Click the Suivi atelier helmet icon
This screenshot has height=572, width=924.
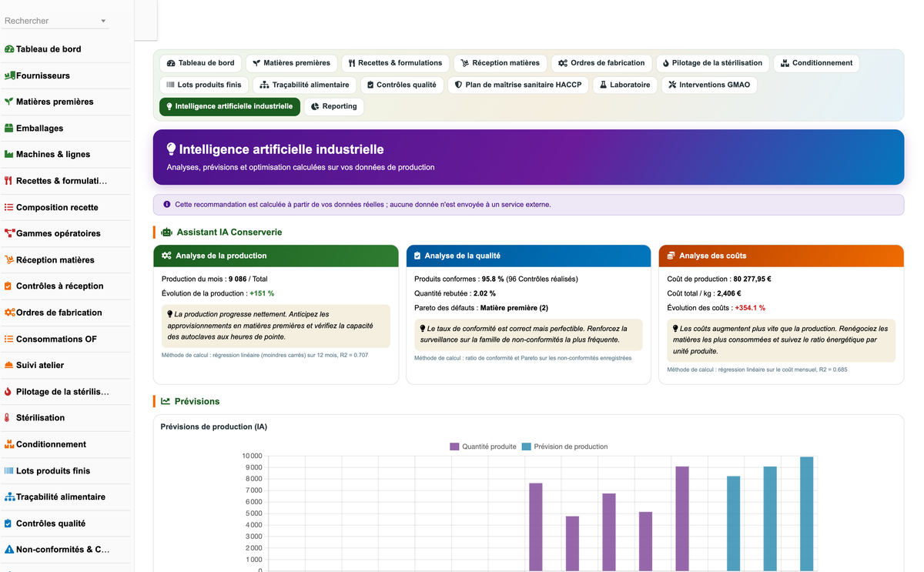pos(9,365)
